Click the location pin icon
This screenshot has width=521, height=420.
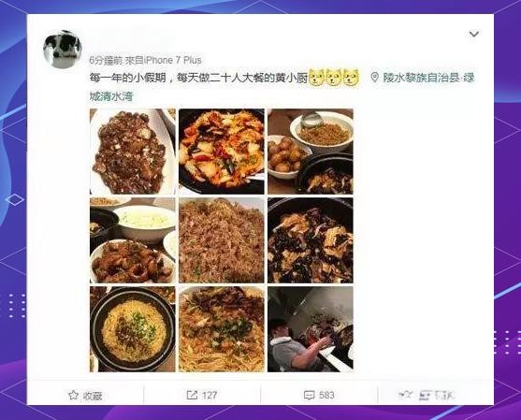(374, 78)
